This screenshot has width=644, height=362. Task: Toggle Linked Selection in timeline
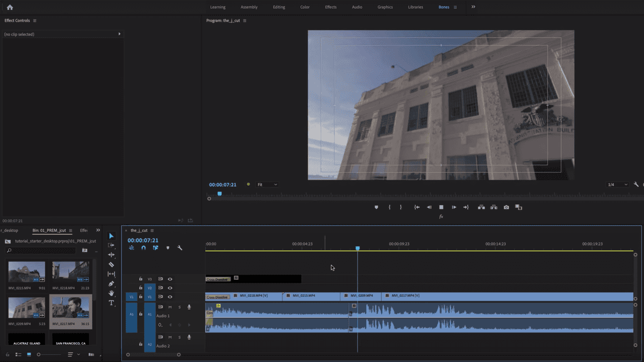point(155,248)
